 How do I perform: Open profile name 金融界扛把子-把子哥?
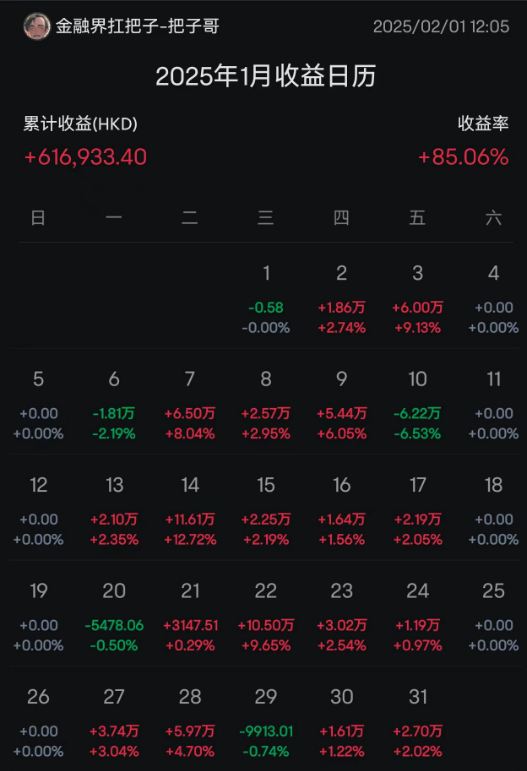pyautogui.click(x=137, y=26)
